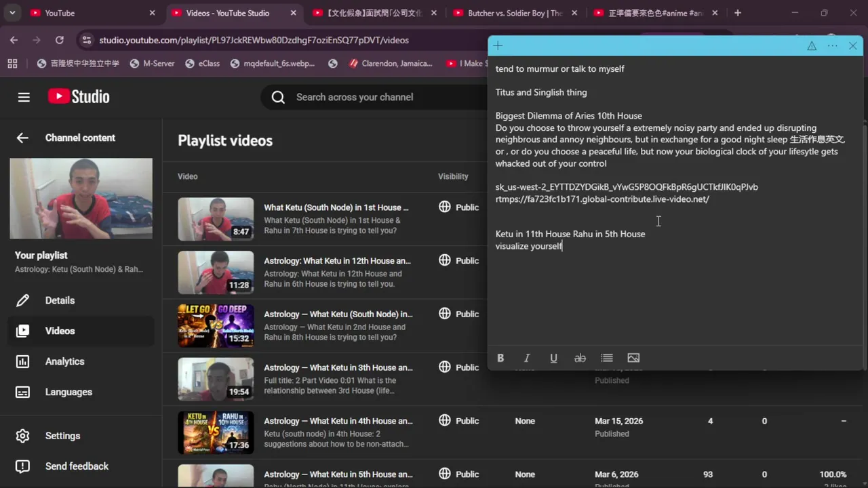Image resolution: width=868 pixels, height=488 pixels.
Task: Open the YouTube Studio hamburger menu
Action: click(24, 97)
